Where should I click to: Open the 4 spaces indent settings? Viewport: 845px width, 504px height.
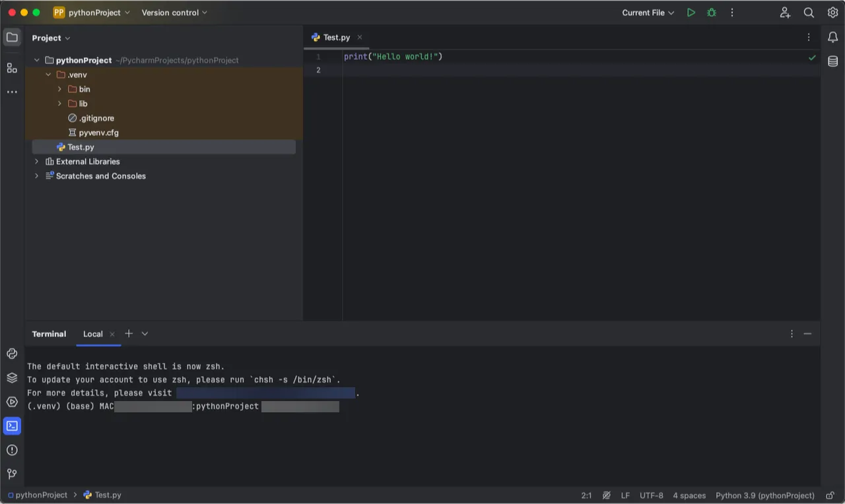[x=689, y=495]
